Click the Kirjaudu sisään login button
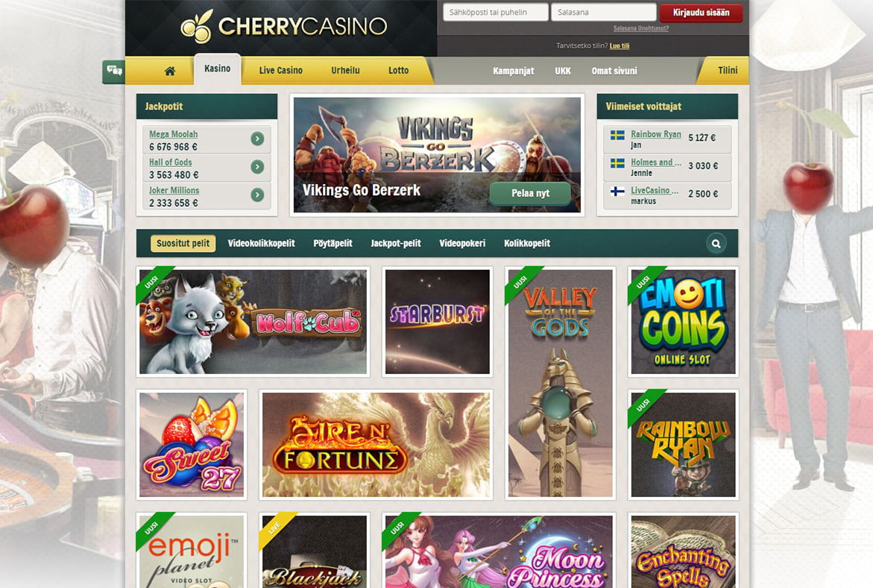 click(x=701, y=13)
